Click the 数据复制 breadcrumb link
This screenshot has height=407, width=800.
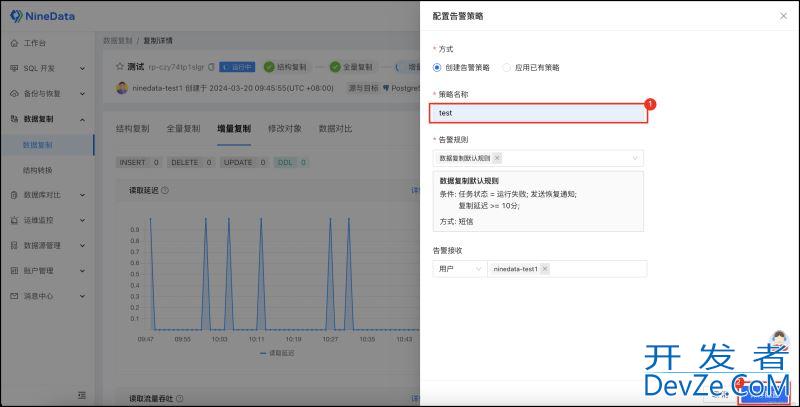coord(118,41)
